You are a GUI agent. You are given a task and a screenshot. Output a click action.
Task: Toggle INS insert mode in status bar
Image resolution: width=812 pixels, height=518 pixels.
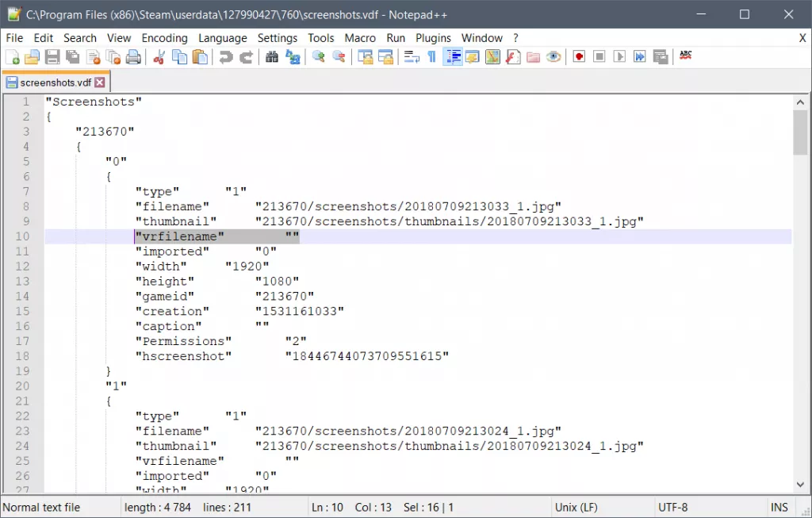[779, 508]
